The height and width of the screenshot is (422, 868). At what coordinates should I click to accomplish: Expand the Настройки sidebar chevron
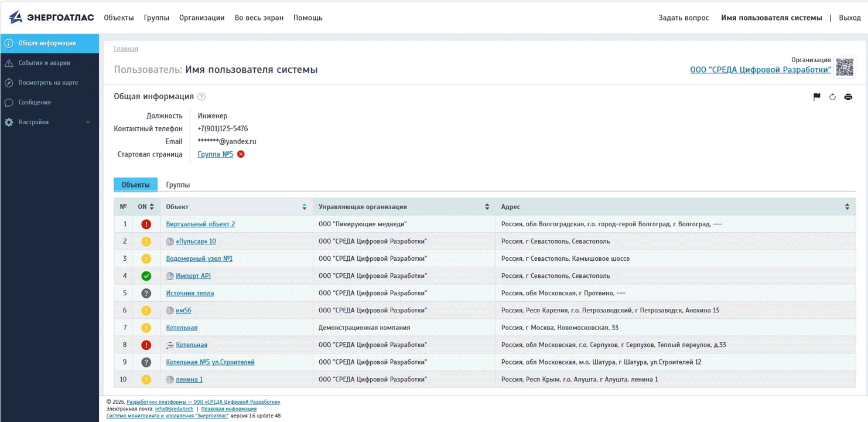coord(88,122)
